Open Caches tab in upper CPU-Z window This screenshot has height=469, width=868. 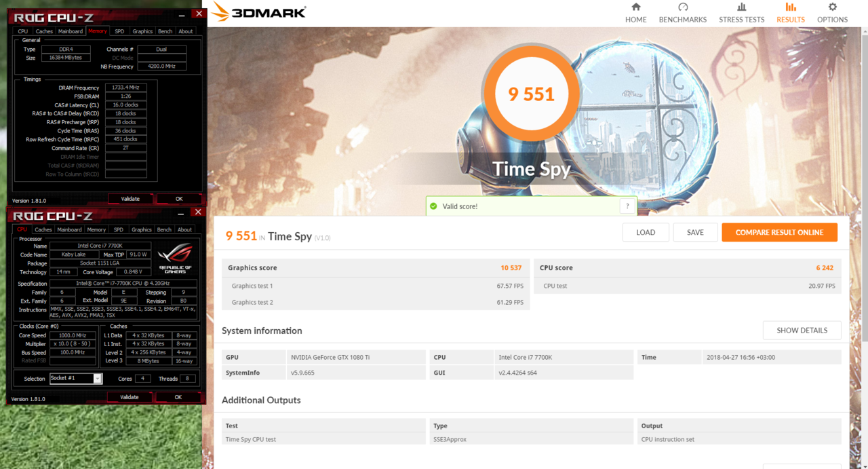click(44, 31)
